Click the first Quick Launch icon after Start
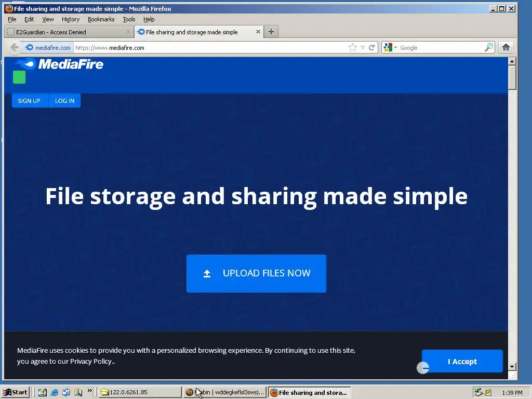This screenshot has width=532, height=399. point(42,392)
